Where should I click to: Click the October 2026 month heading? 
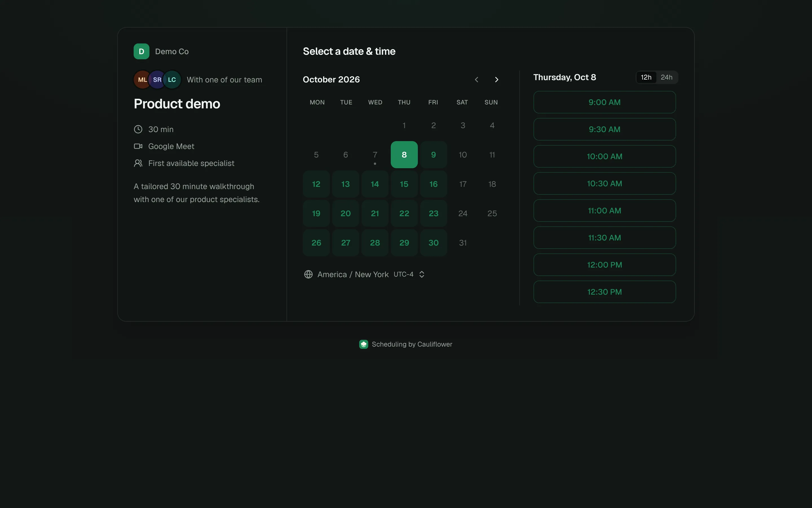click(x=331, y=80)
